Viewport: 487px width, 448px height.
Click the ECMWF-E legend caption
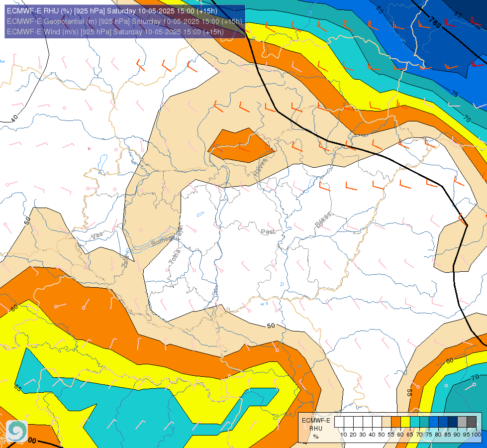(x=316, y=420)
